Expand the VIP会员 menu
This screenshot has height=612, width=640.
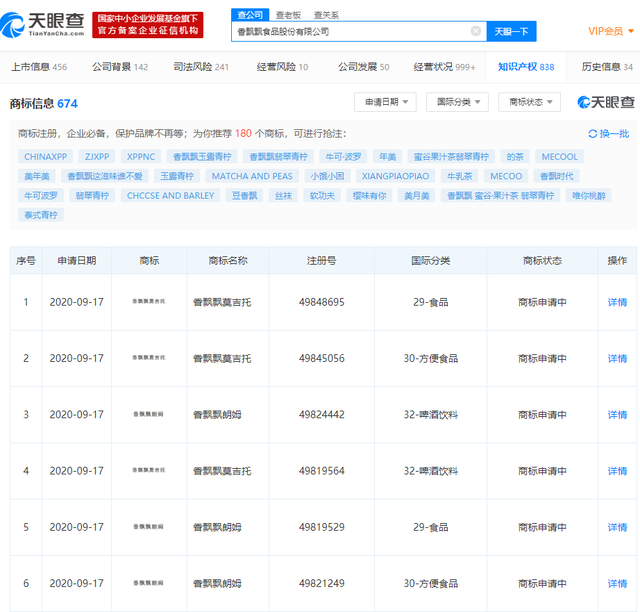[611, 31]
